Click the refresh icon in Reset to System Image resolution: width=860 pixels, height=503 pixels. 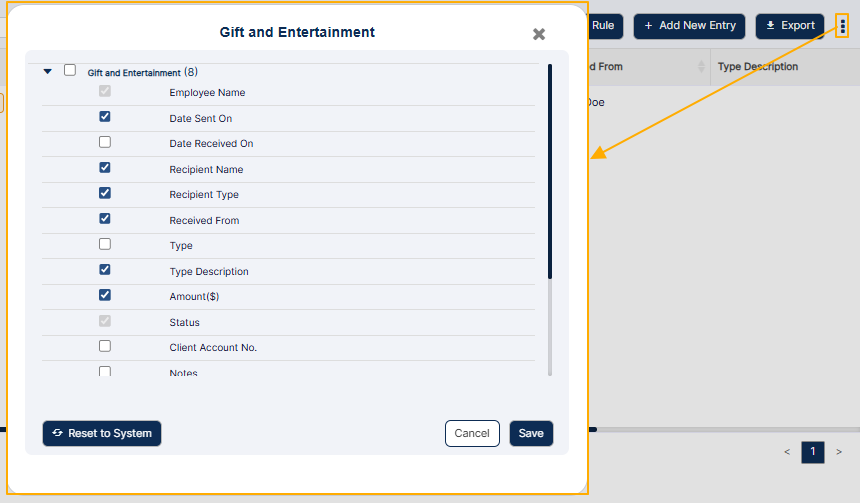coord(58,433)
